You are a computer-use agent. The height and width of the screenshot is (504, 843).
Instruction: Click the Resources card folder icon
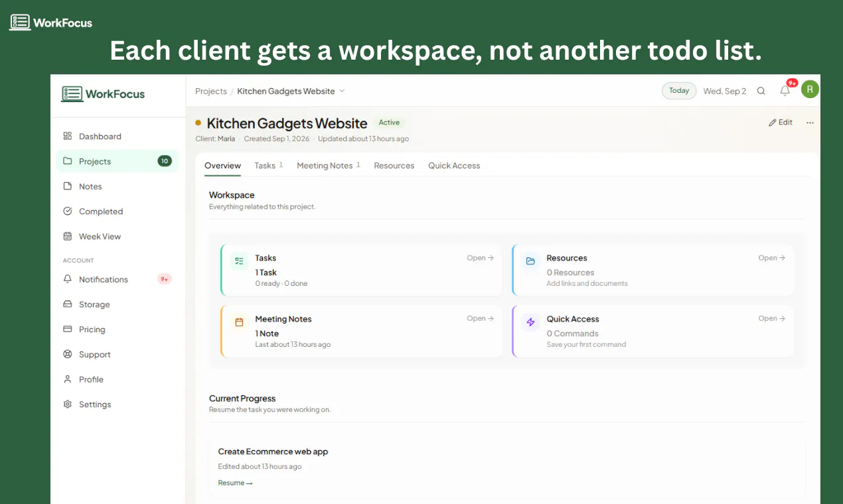530,261
